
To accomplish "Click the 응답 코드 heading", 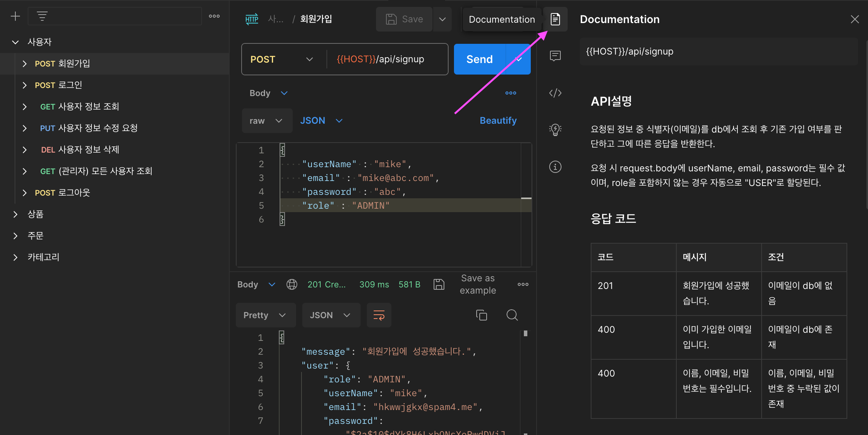I will pyautogui.click(x=613, y=219).
